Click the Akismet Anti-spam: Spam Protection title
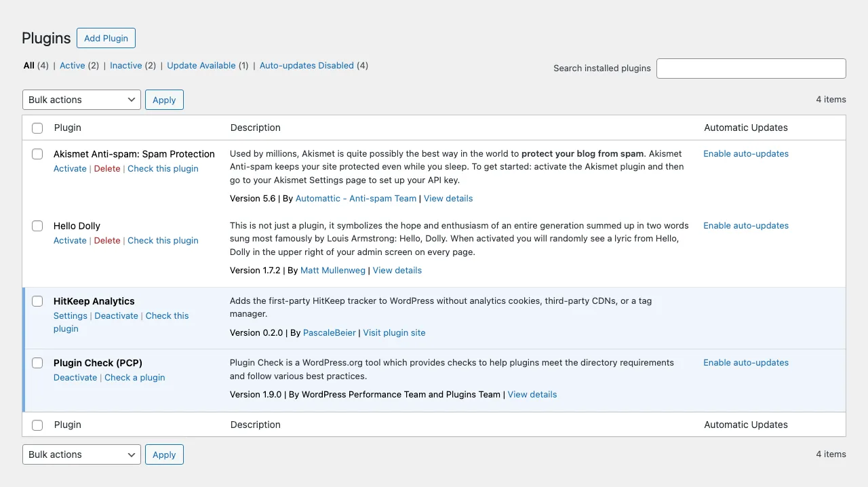The width and height of the screenshot is (868, 487). pyautogui.click(x=134, y=154)
